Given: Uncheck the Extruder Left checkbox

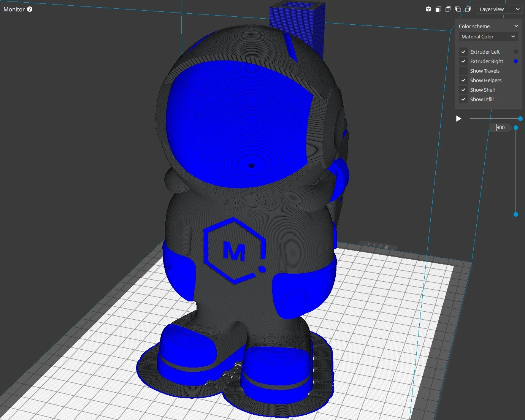Looking at the screenshot, I should coord(463,52).
